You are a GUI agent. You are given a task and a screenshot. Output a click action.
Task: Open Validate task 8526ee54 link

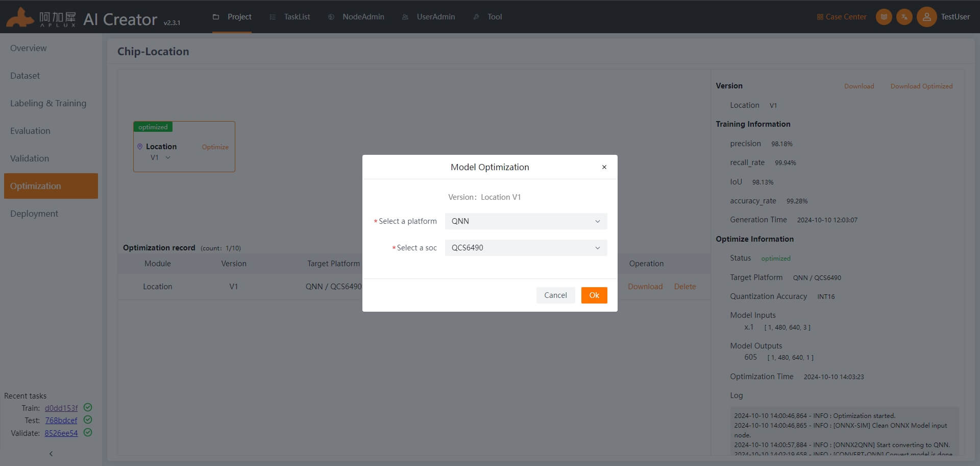pos(61,433)
